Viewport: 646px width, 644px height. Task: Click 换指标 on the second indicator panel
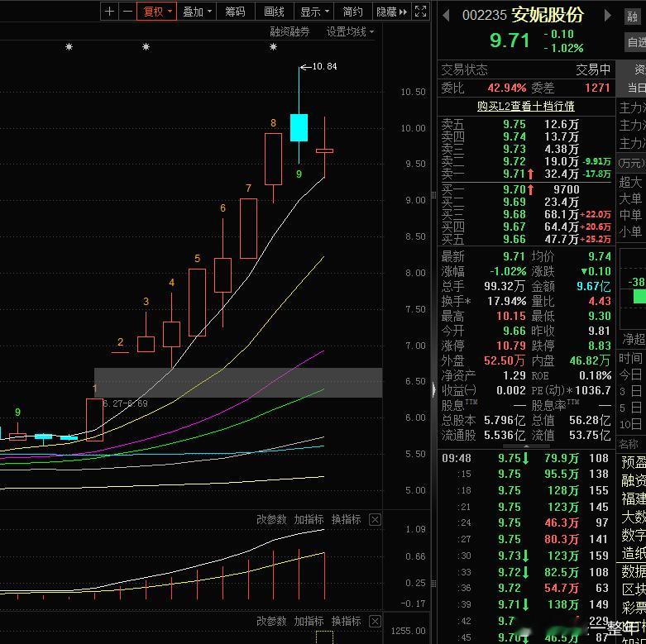coord(346,621)
